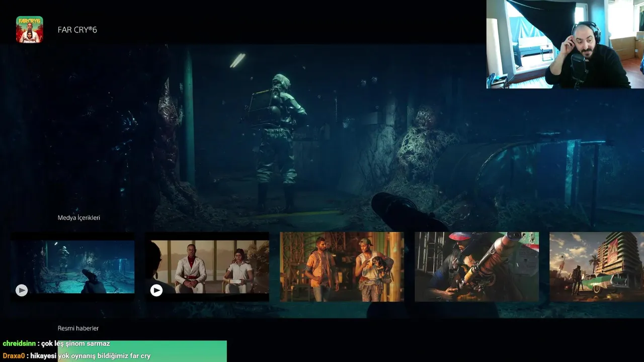Screen dimensions: 644x362
Task: Open the flamethrower weapon screenshot
Action: point(477,266)
